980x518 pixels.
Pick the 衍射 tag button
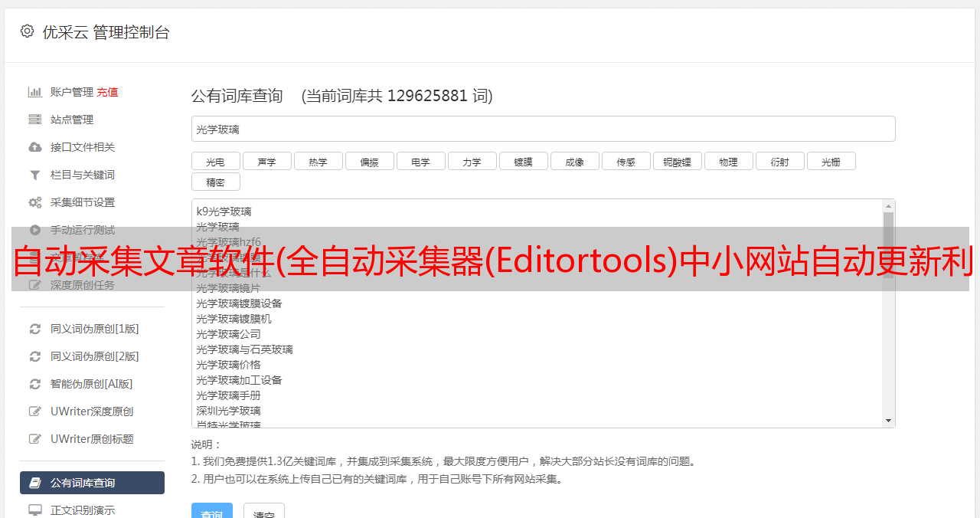(779, 162)
